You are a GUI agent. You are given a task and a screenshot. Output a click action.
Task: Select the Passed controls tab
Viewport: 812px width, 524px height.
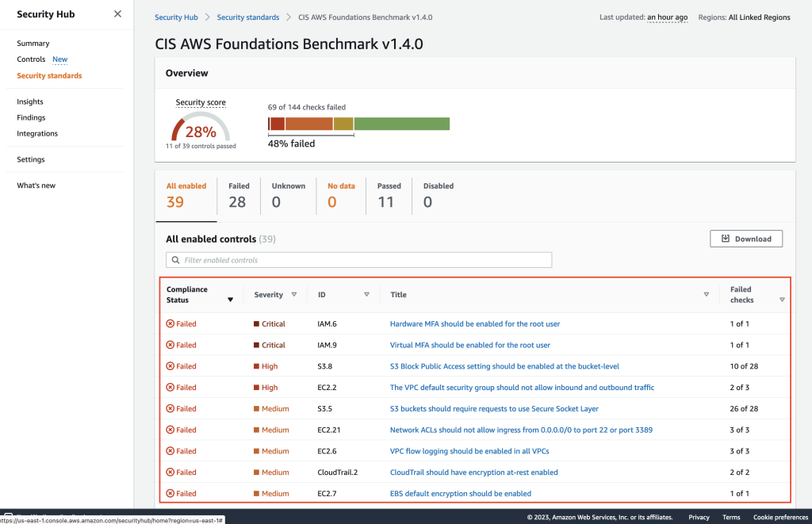[x=389, y=195]
